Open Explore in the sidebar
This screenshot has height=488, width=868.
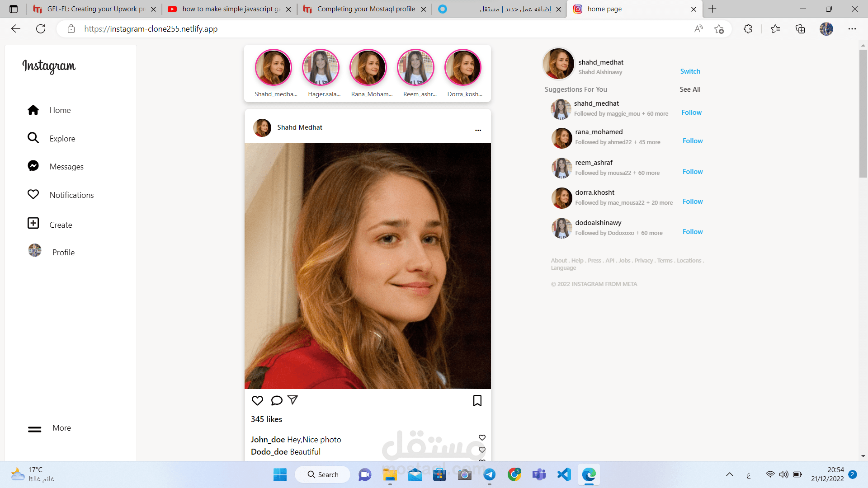[62, 139]
